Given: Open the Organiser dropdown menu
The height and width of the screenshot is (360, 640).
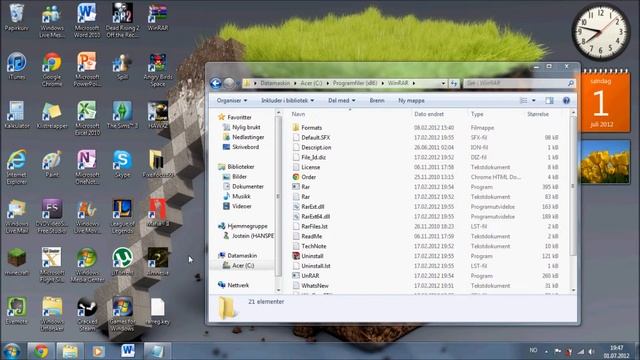Looking at the screenshot, I should (x=231, y=100).
